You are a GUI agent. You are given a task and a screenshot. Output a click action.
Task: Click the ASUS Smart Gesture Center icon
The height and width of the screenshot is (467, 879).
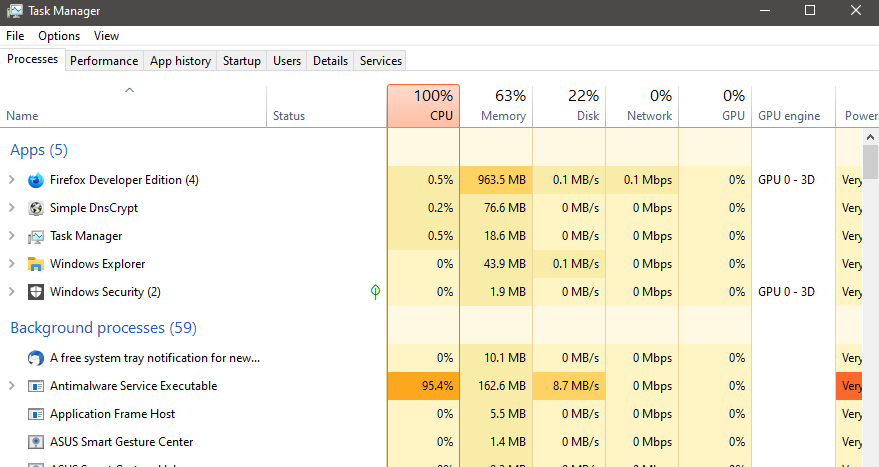(36, 442)
